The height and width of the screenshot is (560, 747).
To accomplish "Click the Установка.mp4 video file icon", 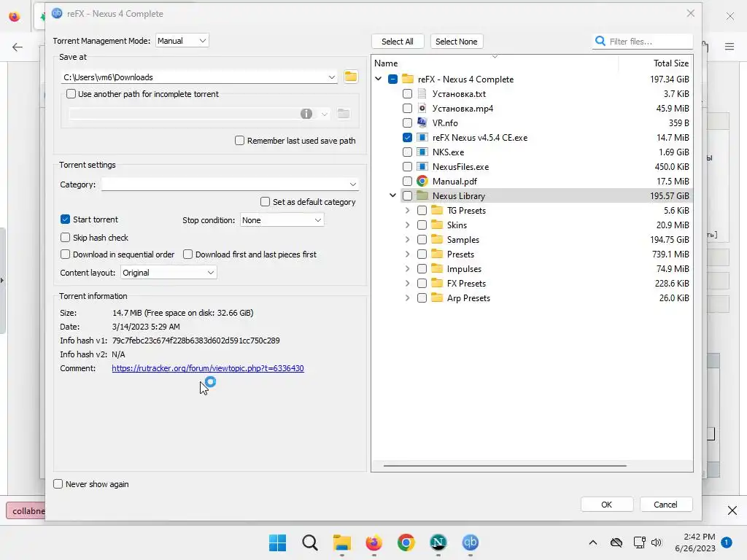I will tap(422, 108).
